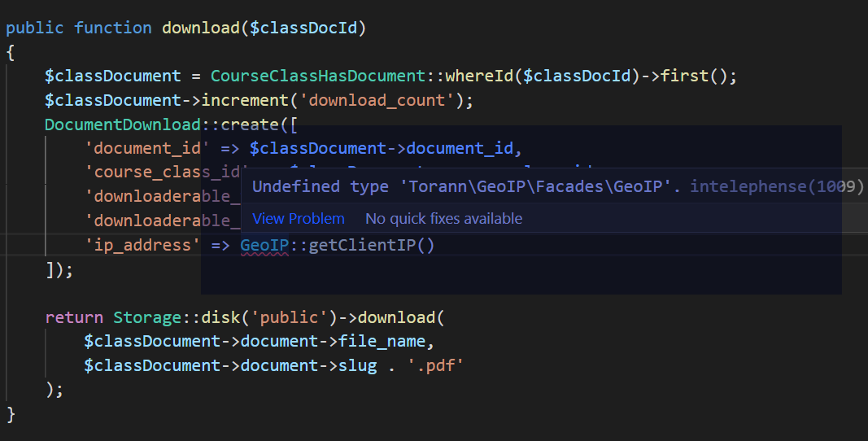Click the slug property

click(358, 365)
